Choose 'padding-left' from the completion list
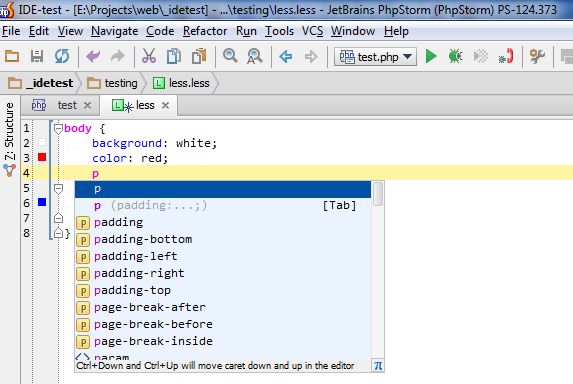Image resolution: width=573 pixels, height=384 pixels. [223, 256]
